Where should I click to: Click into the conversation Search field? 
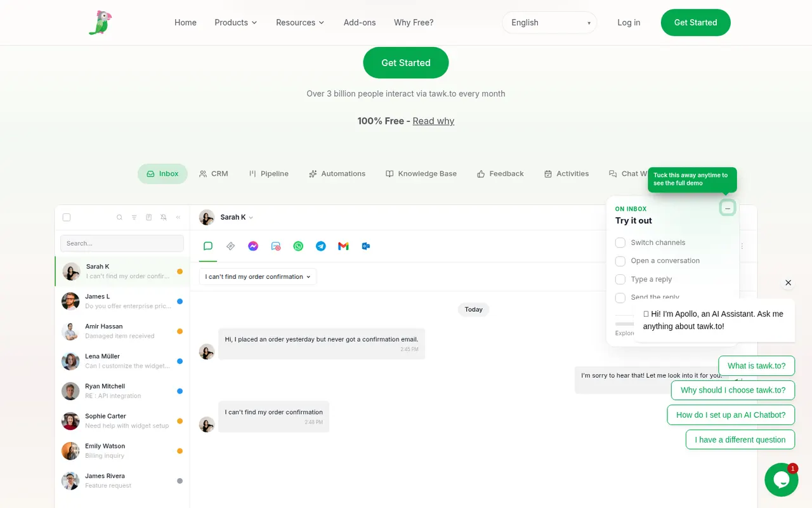[122, 243]
